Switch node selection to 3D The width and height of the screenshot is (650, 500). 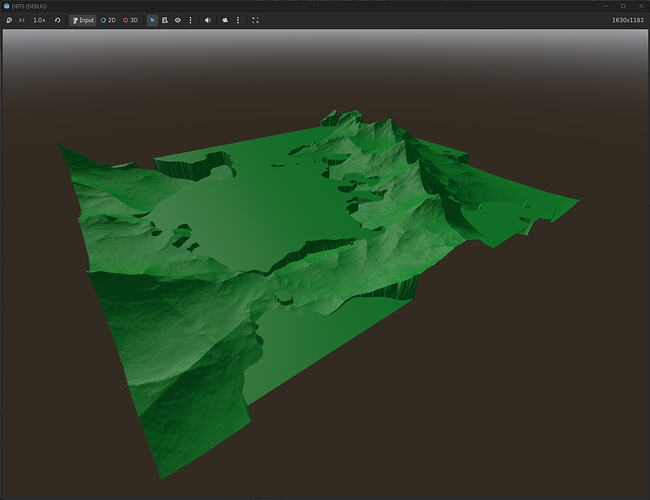click(131, 20)
